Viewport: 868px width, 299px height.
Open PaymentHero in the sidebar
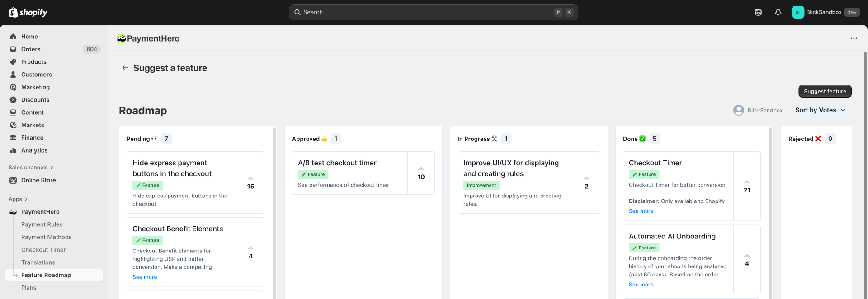point(40,212)
